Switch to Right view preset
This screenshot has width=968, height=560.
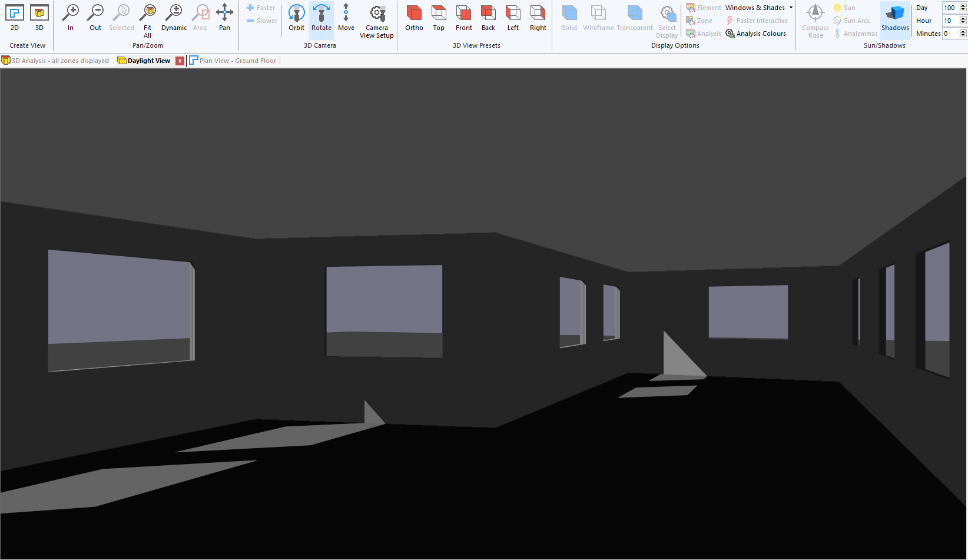point(538,18)
